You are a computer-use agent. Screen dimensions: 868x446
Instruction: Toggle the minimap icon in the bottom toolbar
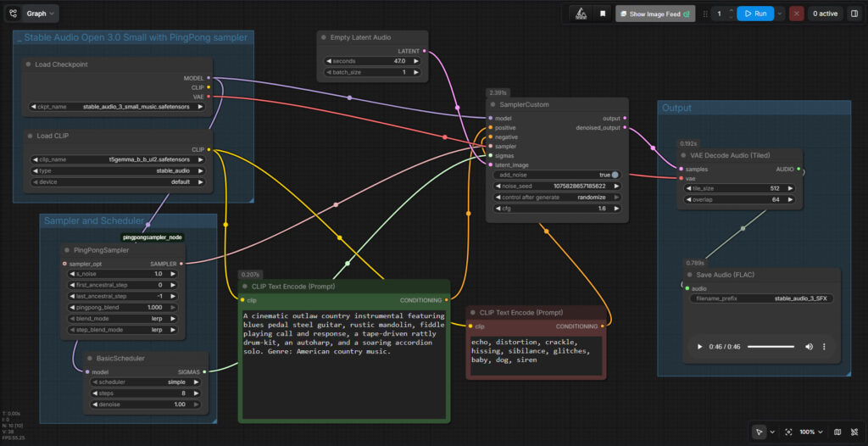pyautogui.click(x=837, y=432)
